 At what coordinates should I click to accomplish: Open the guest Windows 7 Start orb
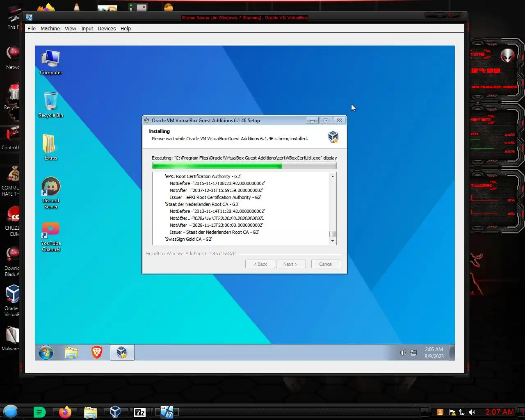point(46,352)
